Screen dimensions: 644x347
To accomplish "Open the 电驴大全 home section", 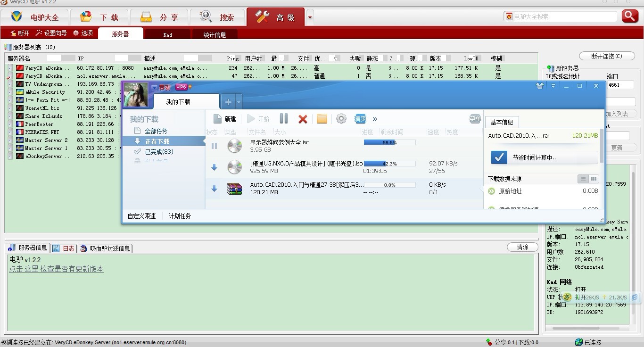I will 35,17.
